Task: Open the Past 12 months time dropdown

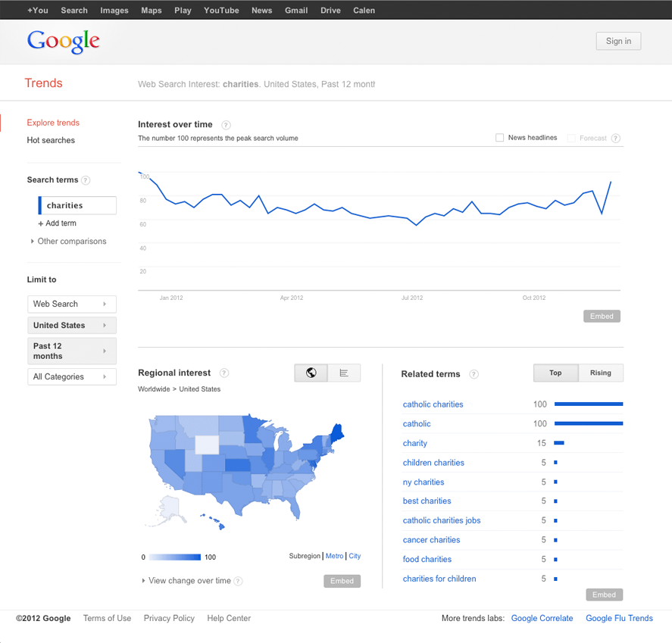Action: tap(72, 351)
